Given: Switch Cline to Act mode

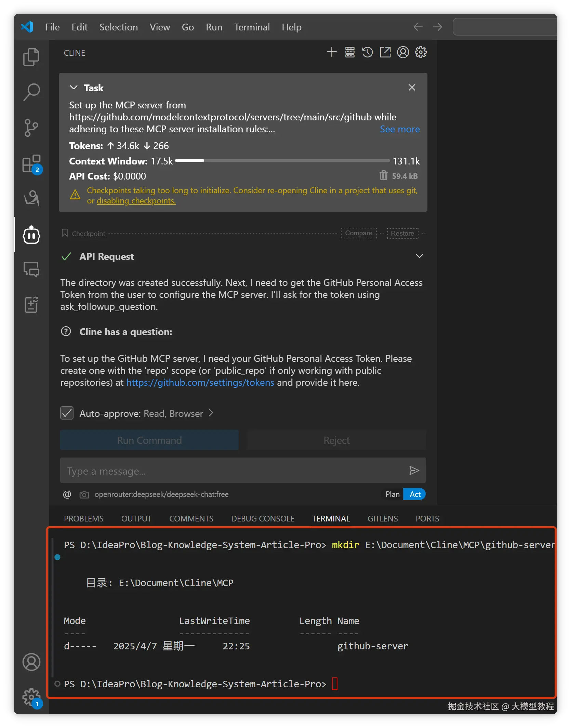Looking at the screenshot, I should tap(415, 494).
